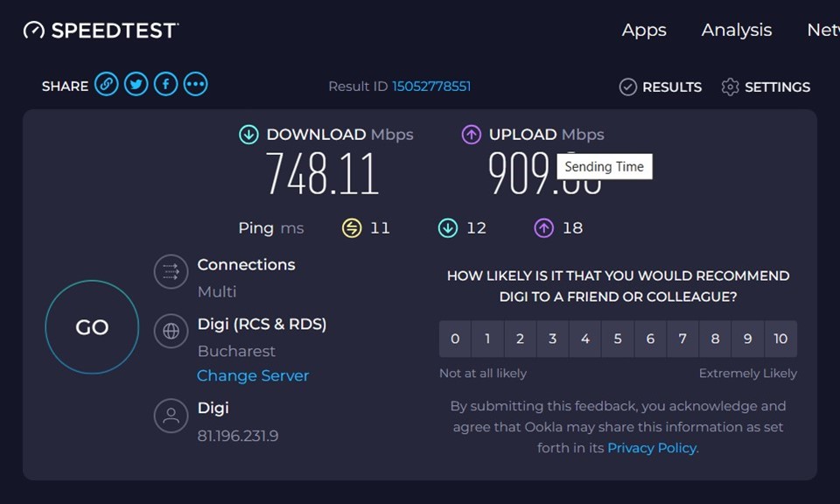
Task: Share result on Twitter
Action: coord(136,85)
